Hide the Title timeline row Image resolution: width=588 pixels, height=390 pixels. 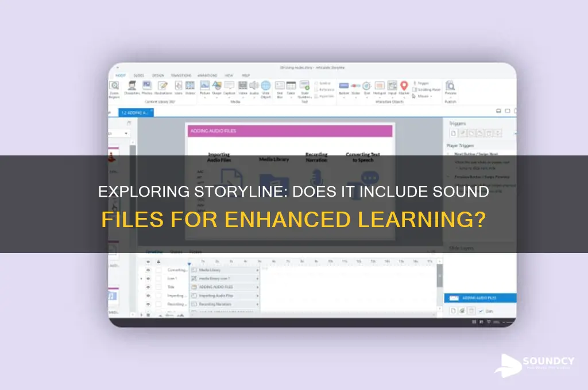click(x=148, y=287)
